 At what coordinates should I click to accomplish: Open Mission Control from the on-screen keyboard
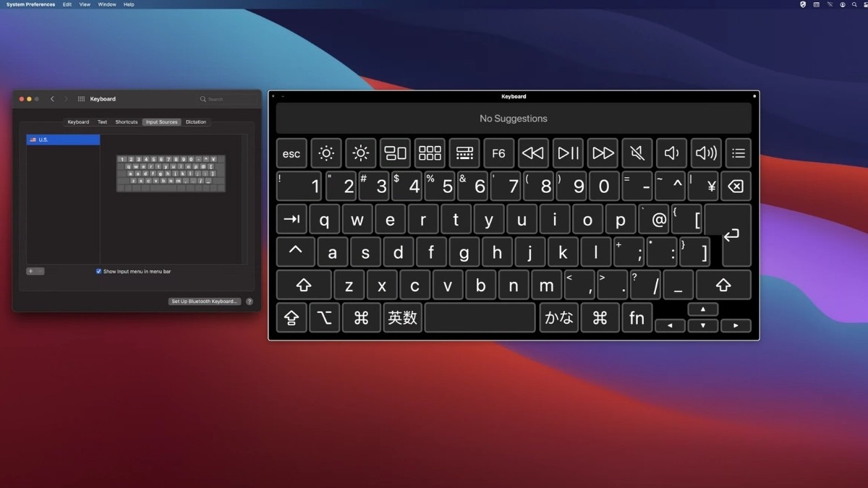(x=395, y=153)
